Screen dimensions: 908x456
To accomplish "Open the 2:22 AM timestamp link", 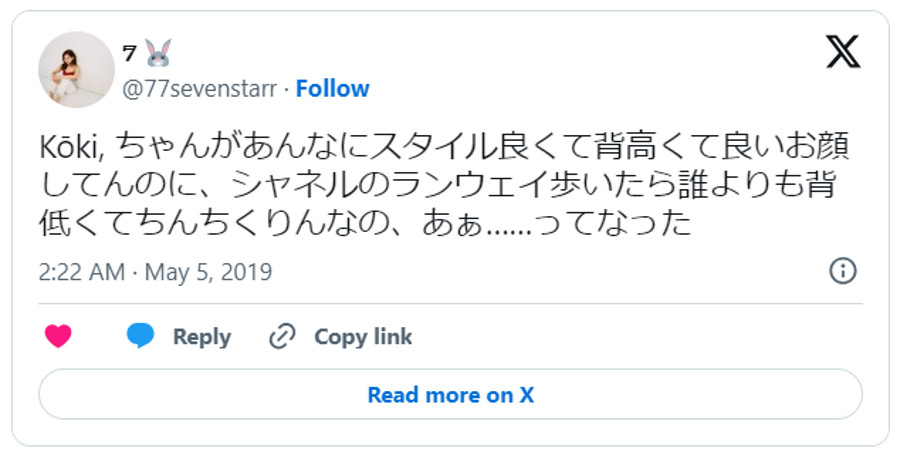I will [83, 272].
